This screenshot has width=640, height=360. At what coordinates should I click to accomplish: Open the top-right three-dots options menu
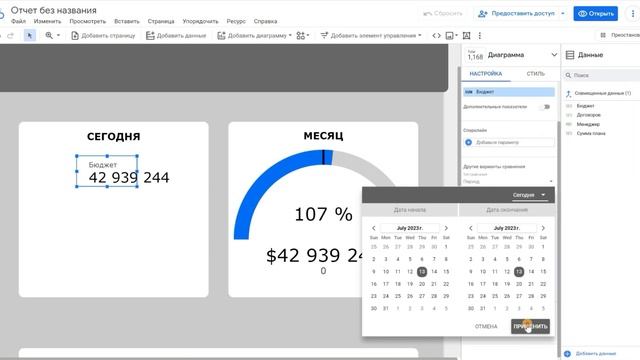pyautogui.click(x=633, y=13)
